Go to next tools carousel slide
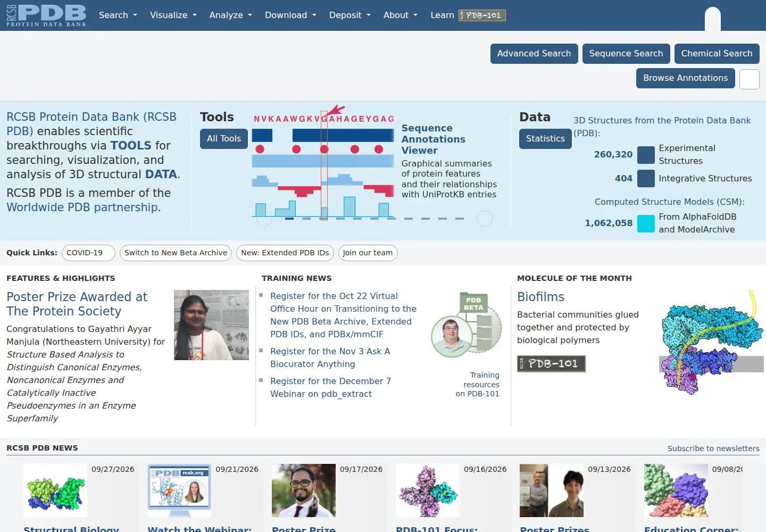Screen dimensions: 766x532 485,219
